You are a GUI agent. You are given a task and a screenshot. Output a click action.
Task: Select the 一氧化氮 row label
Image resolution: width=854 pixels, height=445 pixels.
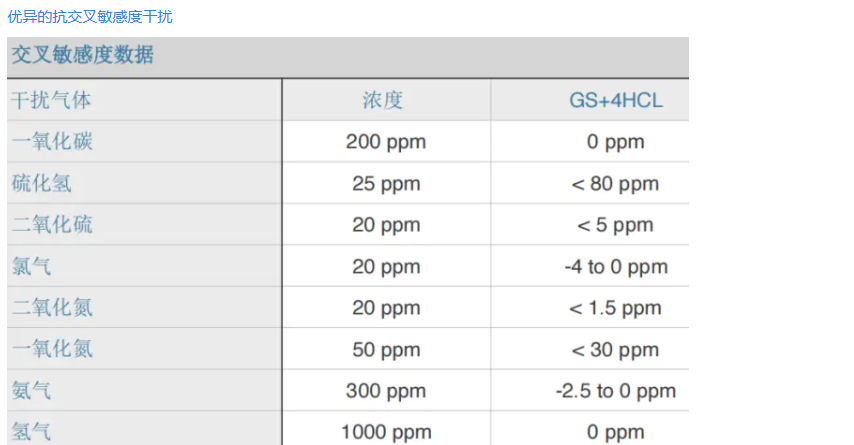52,350
